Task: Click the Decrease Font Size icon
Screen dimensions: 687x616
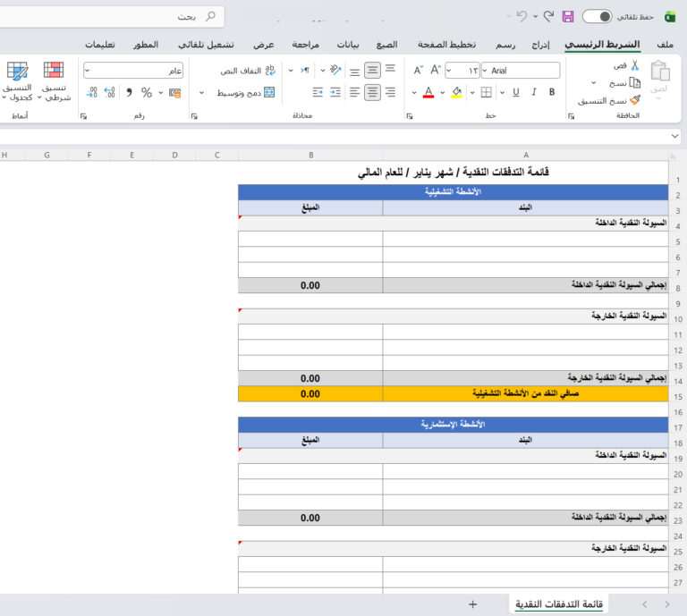Action: [x=418, y=70]
